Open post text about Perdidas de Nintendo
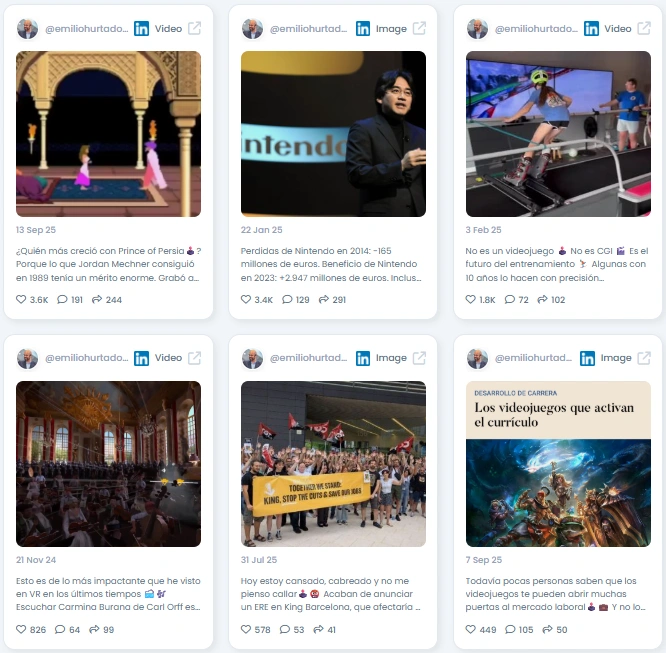666x653 pixels. coord(331,264)
